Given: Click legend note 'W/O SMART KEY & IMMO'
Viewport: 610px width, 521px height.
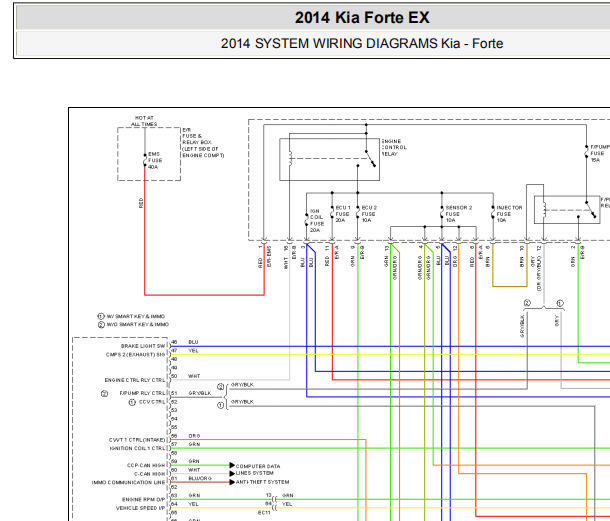Looking at the screenshot, I should (137, 325).
